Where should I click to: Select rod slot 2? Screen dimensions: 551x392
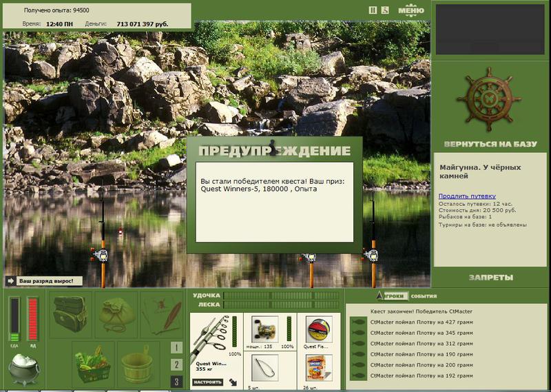point(176,364)
